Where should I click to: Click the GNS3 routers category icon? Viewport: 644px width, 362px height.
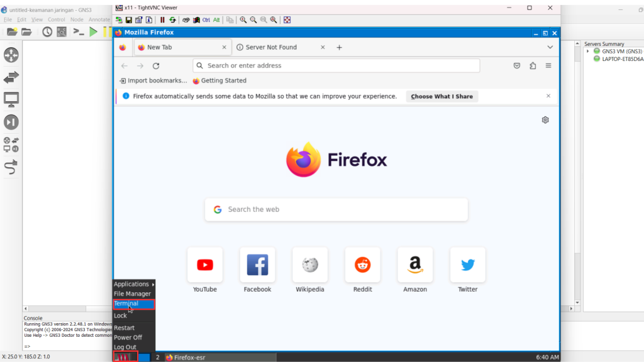tap(11, 55)
